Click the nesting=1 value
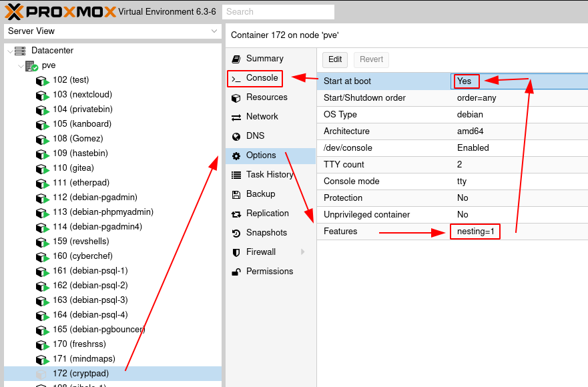 click(475, 232)
